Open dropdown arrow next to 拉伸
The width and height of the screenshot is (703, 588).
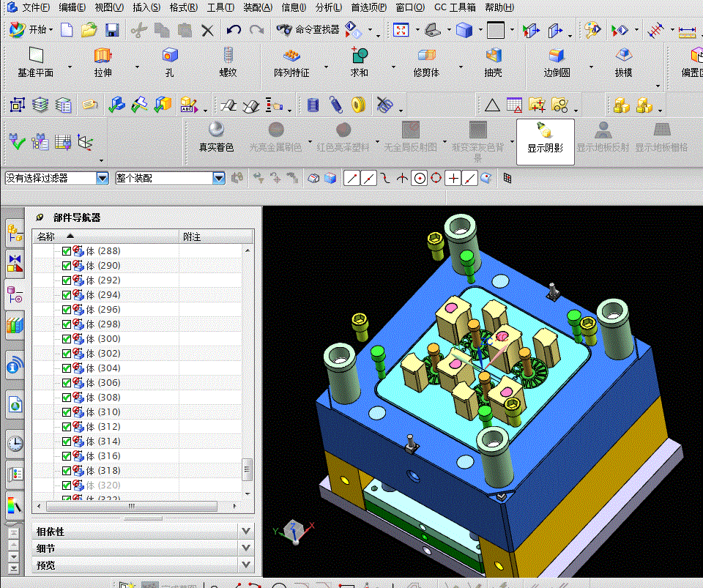click(137, 67)
